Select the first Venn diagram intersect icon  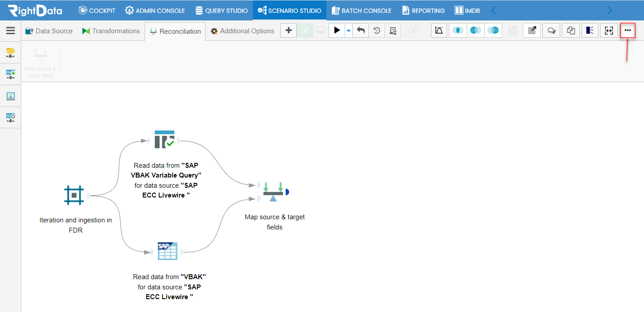(458, 30)
